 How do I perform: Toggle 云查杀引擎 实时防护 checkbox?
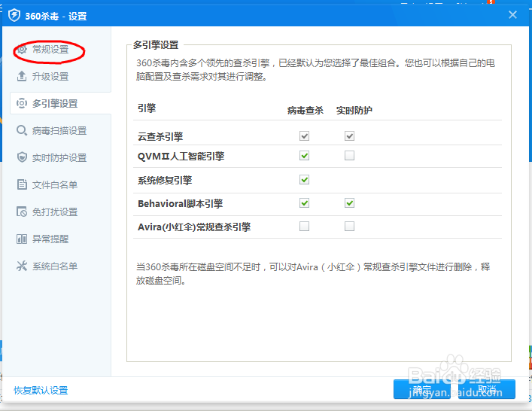(x=349, y=136)
